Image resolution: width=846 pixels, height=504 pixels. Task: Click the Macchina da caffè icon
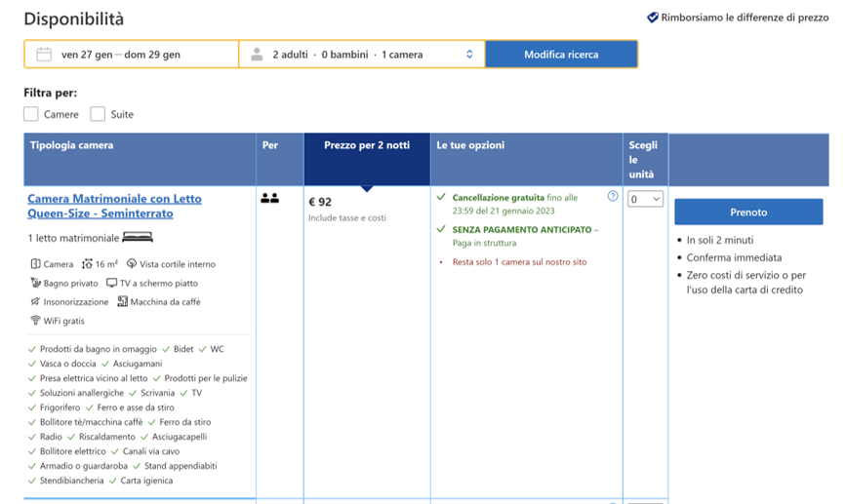pos(122,302)
